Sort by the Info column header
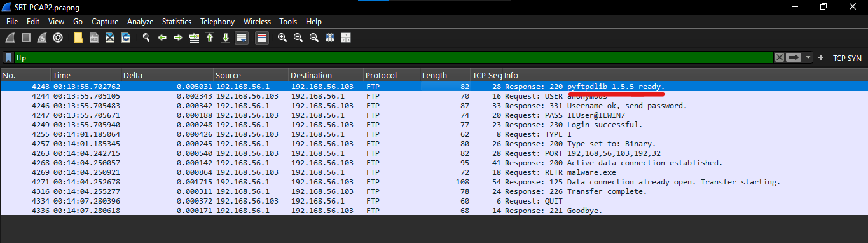868x243 pixels. 685,75
